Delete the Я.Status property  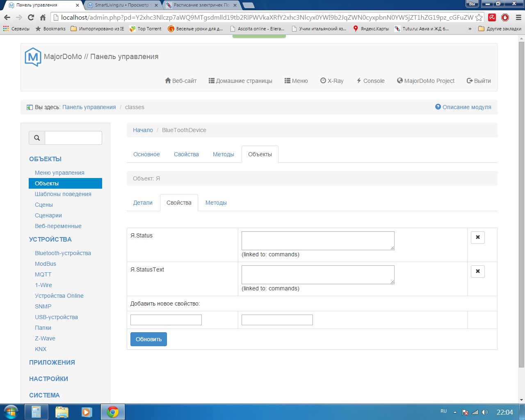pyautogui.click(x=478, y=237)
